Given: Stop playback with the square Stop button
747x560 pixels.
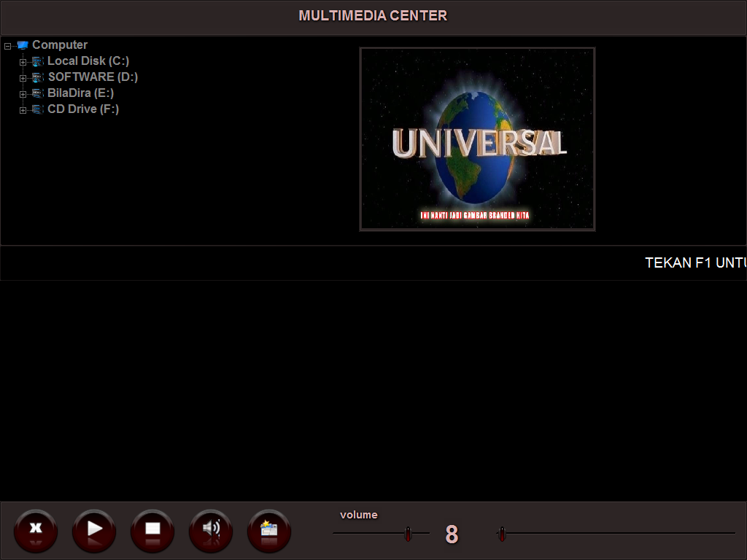Looking at the screenshot, I should [x=152, y=531].
